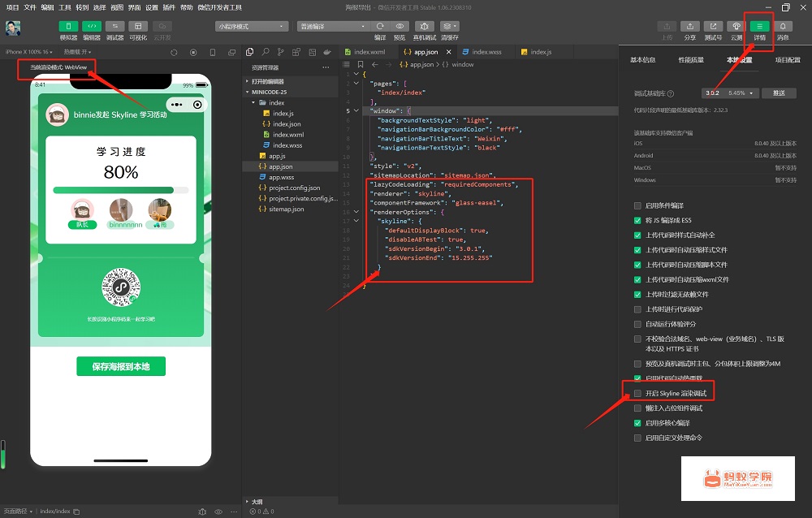Click the simulator stop record icon

(193, 52)
